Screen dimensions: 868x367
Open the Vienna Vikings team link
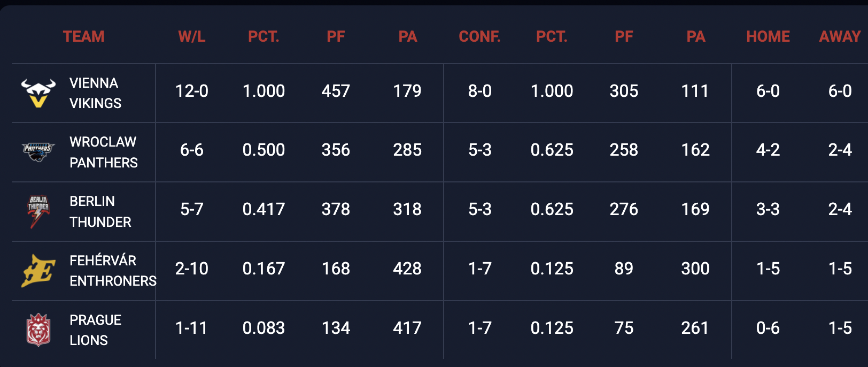click(95, 93)
